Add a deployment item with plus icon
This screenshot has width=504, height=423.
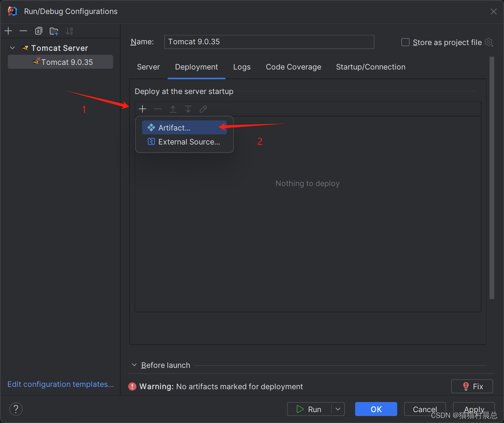(142, 109)
